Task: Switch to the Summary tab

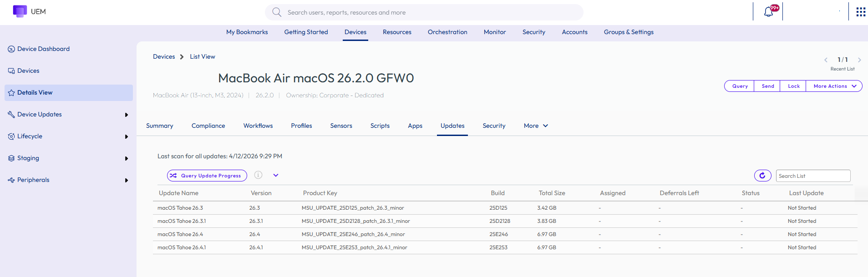Action: (x=159, y=126)
